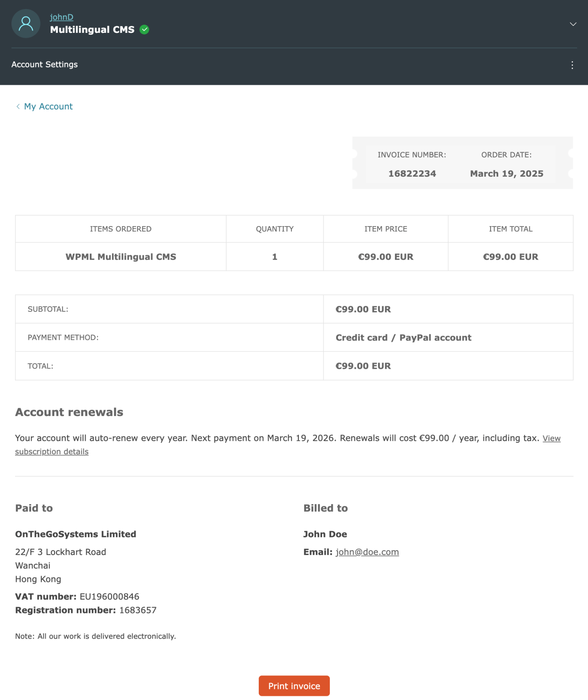Expand the account dropdown chevron at top right
Viewport: 588px width, 700px height.
click(573, 24)
